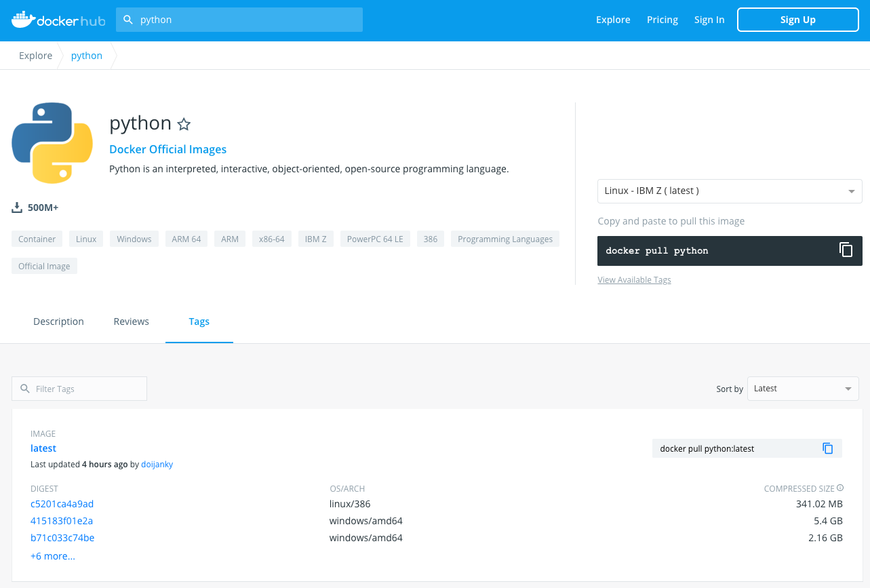Open the Sort by Latest dropdown
The image size is (870, 588).
pos(802,388)
